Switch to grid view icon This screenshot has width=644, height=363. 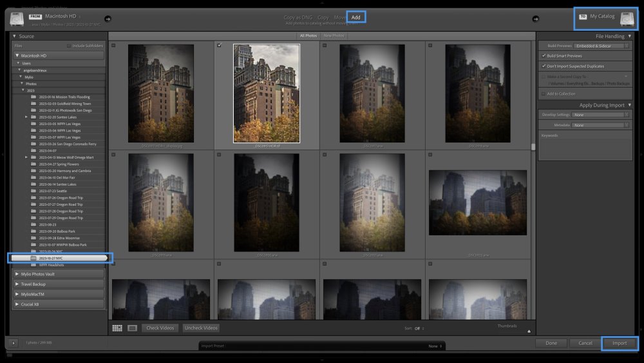[x=117, y=328]
